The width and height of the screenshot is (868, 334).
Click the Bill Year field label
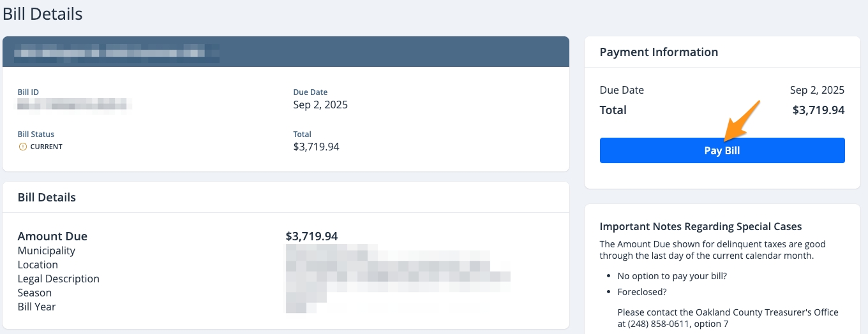click(37, 307)
